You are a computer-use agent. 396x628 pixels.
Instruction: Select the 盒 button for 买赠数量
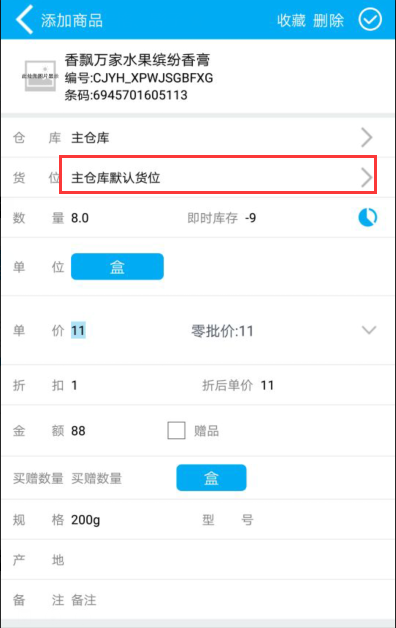pyautogui.click(x=211, y=477)
